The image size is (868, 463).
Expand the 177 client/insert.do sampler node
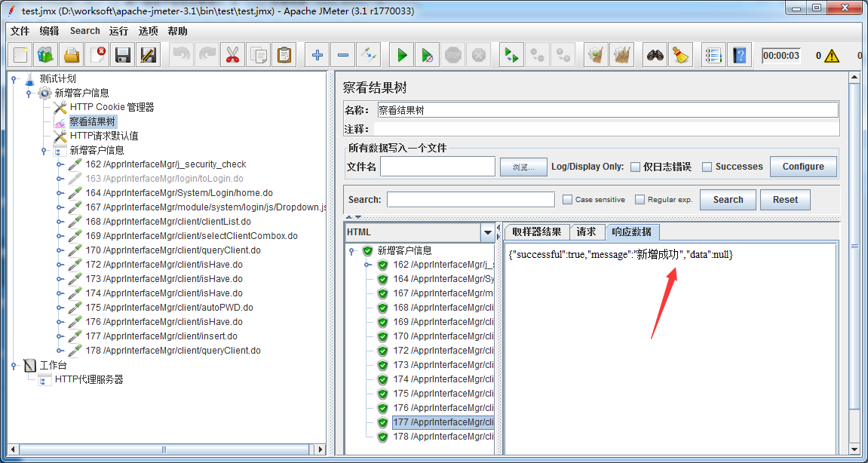pos(60,336)
